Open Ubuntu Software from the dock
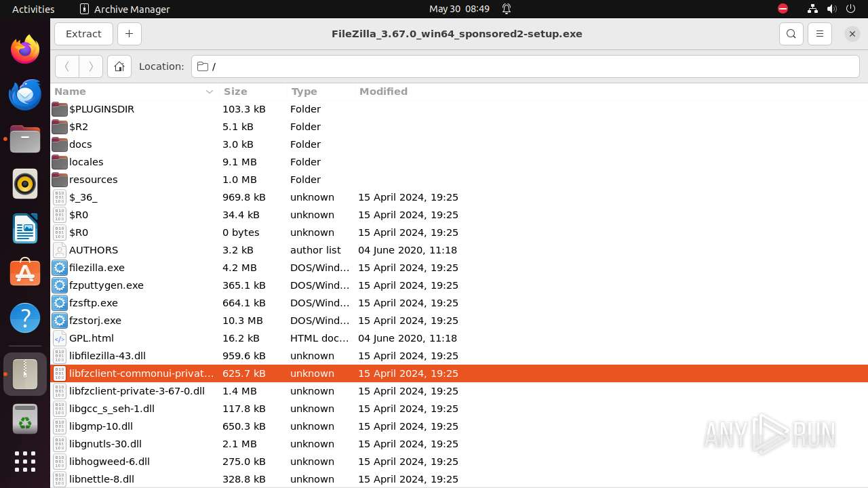Viewport: 868px width, 488px height. point(25,273)
